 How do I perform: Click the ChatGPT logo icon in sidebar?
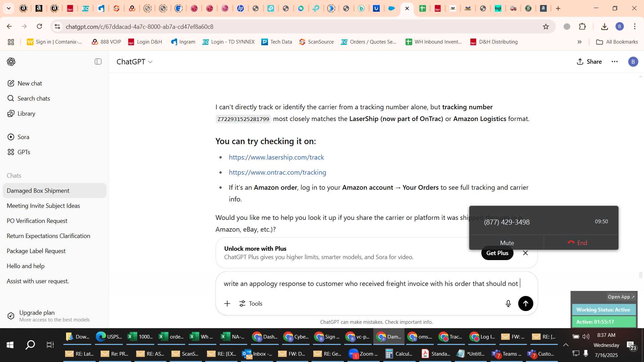(x=11, y=62)
